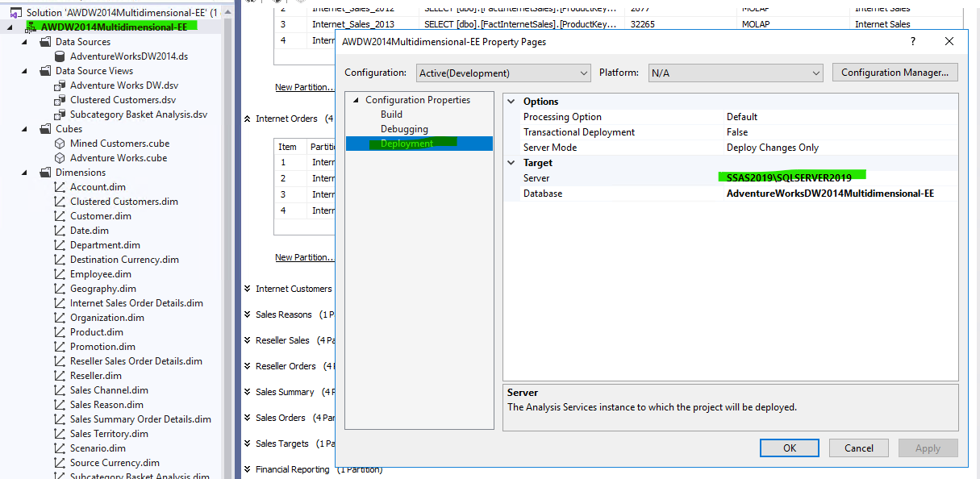Select Sales Summary Order Details.dim
980x479 pixels.
click(x=140, y=419)
